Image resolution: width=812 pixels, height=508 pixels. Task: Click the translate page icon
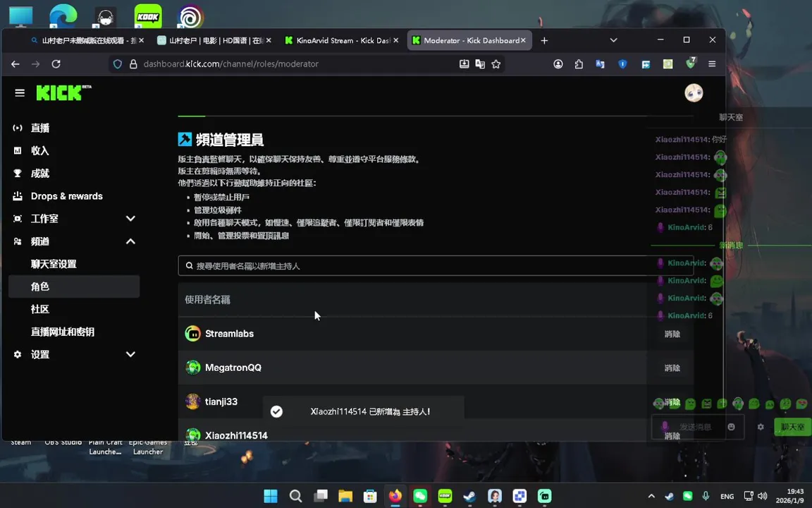tap(480, 64)
